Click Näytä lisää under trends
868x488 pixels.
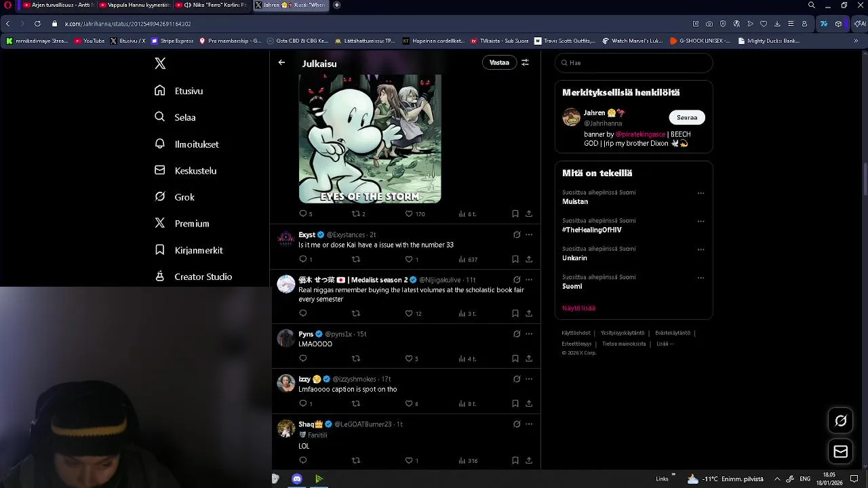click(578, 308)
